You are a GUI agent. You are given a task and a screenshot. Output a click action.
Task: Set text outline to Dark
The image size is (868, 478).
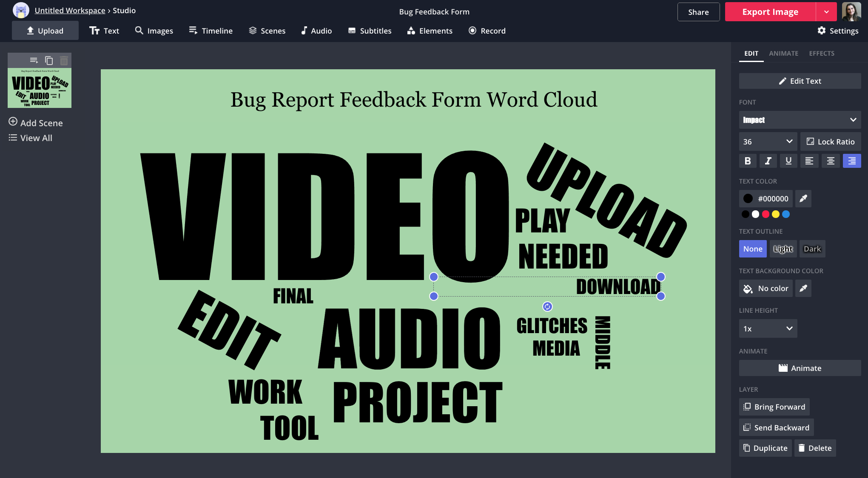coord(812,249)
